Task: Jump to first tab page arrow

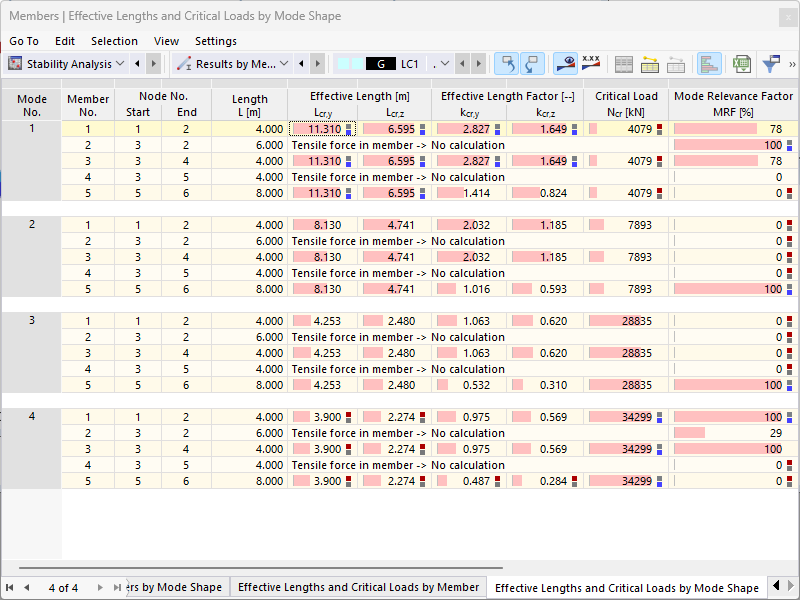Action: point(9,588)
